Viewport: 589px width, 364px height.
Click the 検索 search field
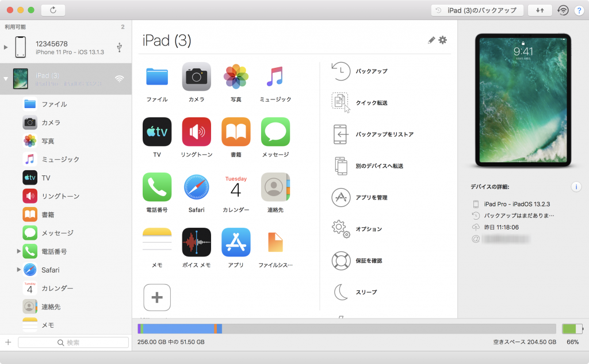[73, 342]
